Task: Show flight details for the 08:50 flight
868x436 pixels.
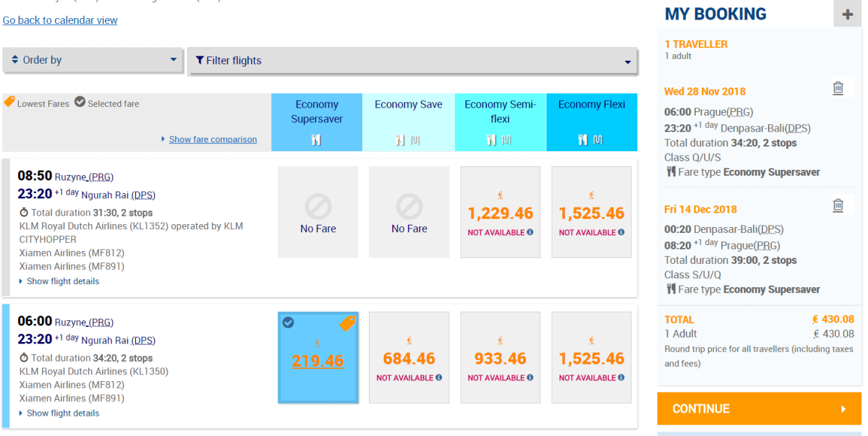Action: [x=63, y=281]
